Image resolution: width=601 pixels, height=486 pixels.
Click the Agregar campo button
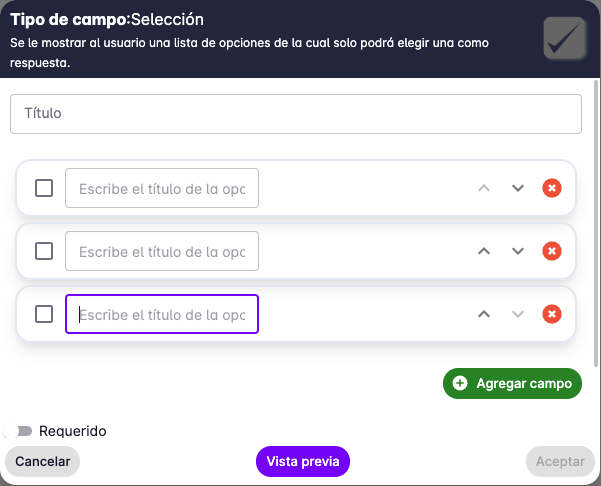[x=512, y=383]
